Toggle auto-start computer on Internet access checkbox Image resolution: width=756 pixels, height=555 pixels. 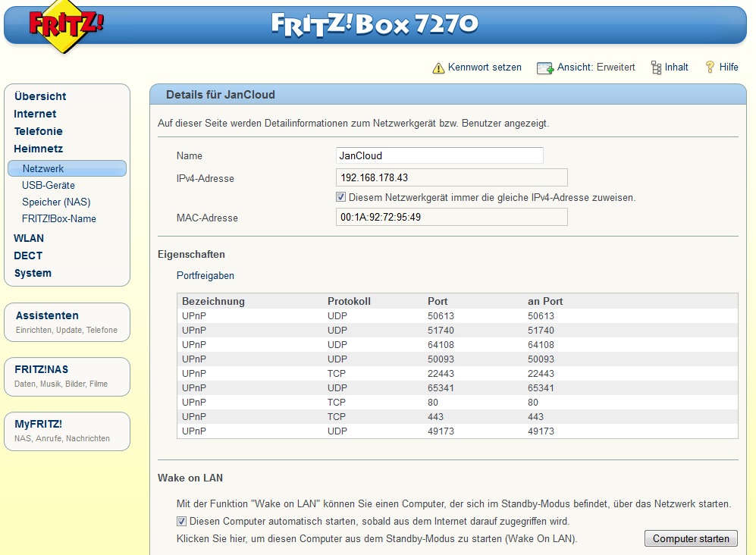tap(181, 521)
